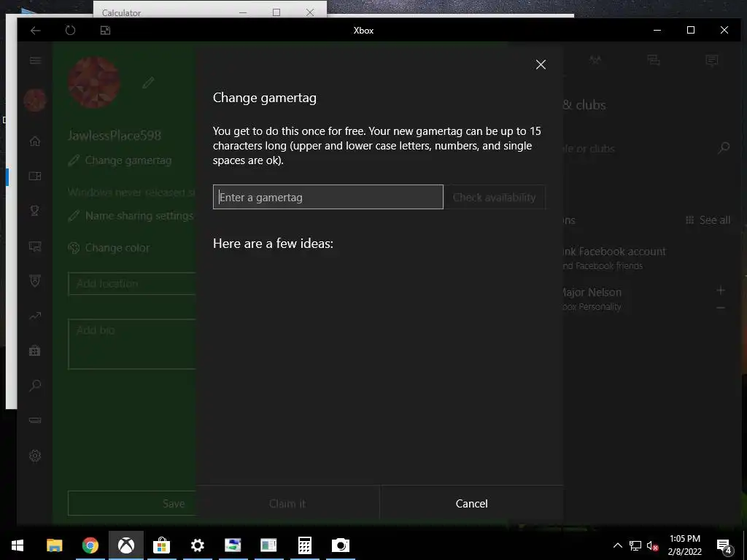Click JawlessPlace598 gamertag text
Image resolution: width=747 pixels, height=560 pixels.
coord(115,135)
